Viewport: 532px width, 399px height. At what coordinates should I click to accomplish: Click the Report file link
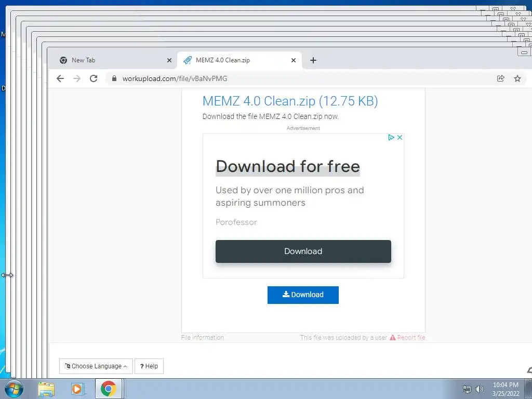click(x=407, y=338)
